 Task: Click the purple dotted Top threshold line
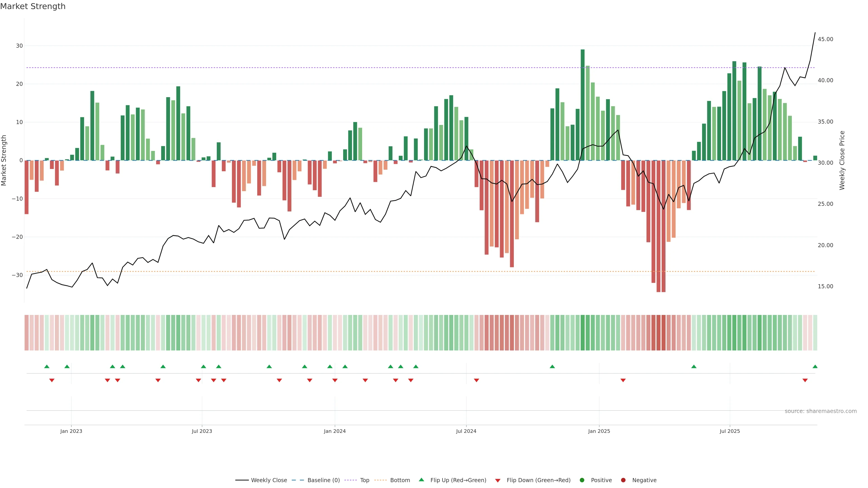tap(337, 68)
